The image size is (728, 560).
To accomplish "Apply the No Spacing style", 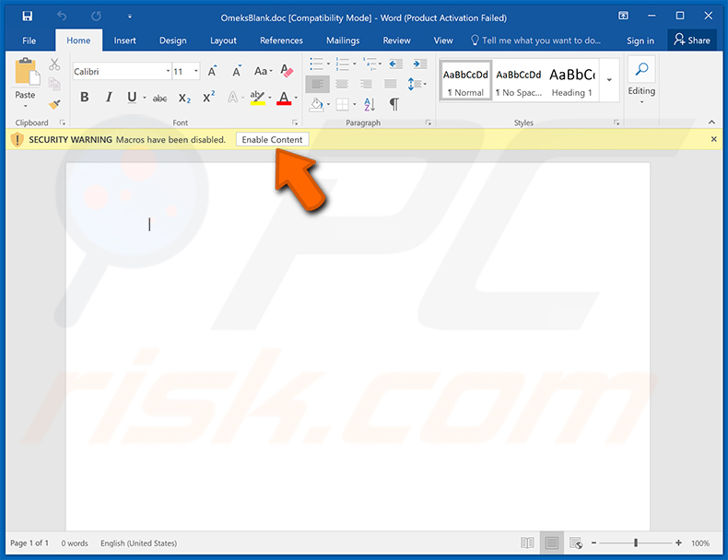I will coord(519,80).
